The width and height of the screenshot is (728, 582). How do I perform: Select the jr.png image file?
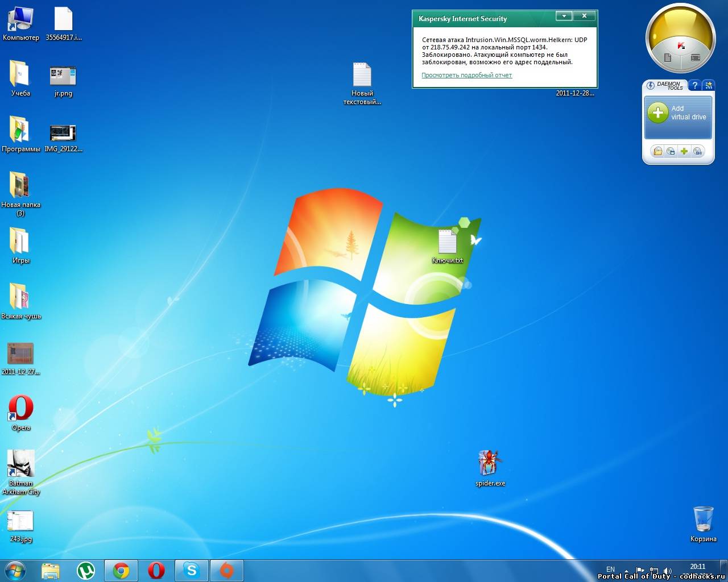pyautogui.click(x=63, y=79)
